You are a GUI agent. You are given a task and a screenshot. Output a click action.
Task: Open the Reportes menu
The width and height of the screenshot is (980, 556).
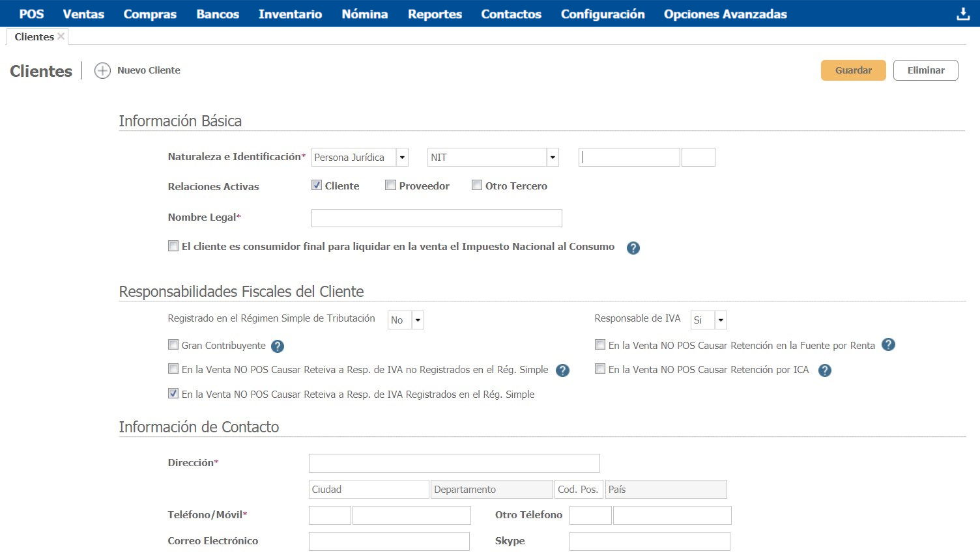[x=435, y=14]
